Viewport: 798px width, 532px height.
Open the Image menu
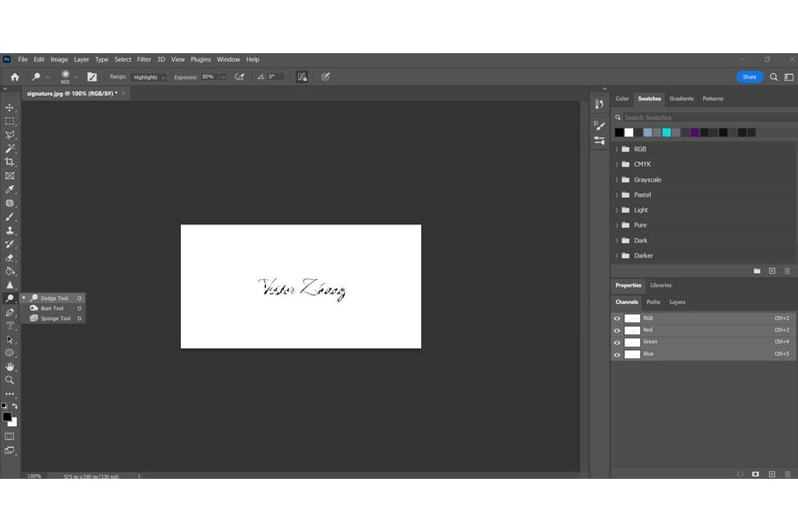click(59, 59)
